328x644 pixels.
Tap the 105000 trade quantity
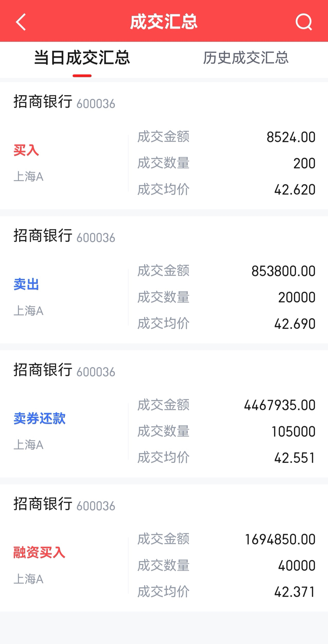[x=294, y=432]
